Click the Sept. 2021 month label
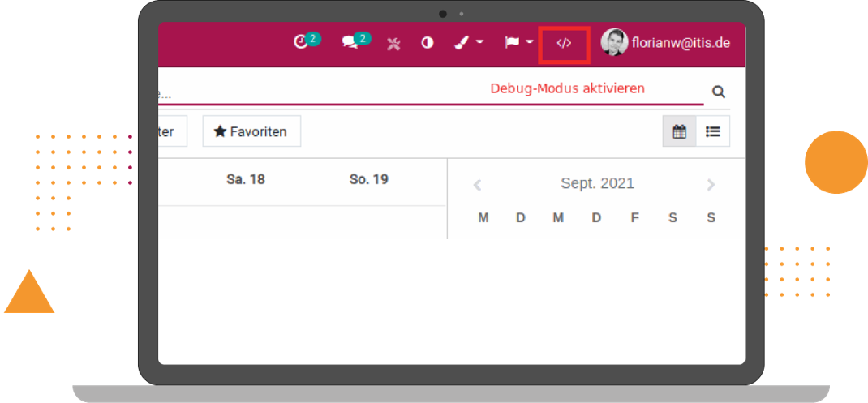 tap(597, 184)
